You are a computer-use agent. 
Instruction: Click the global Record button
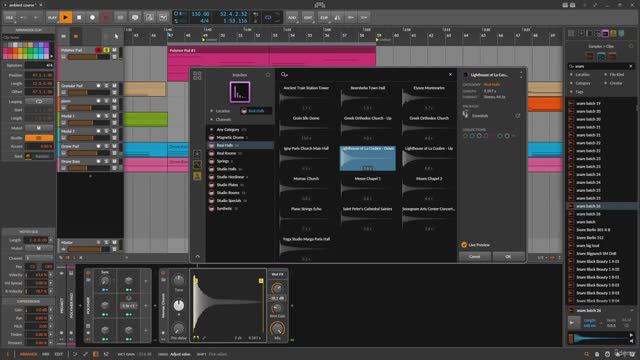(92, 18)
